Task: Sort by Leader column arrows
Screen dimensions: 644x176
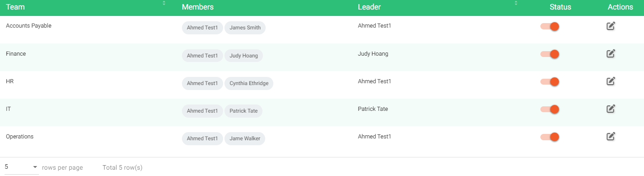Action: click(x=515, y=4)
